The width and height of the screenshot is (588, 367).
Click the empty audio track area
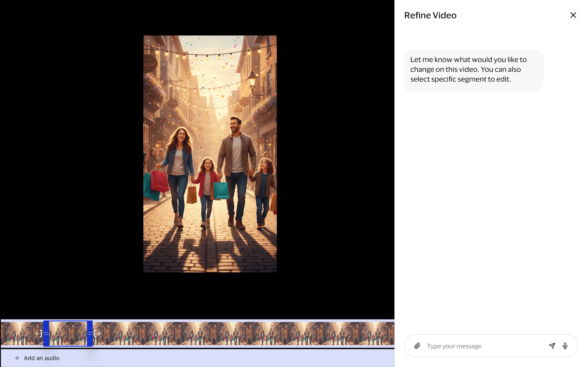pyautogui.click(x=219, y=358)
